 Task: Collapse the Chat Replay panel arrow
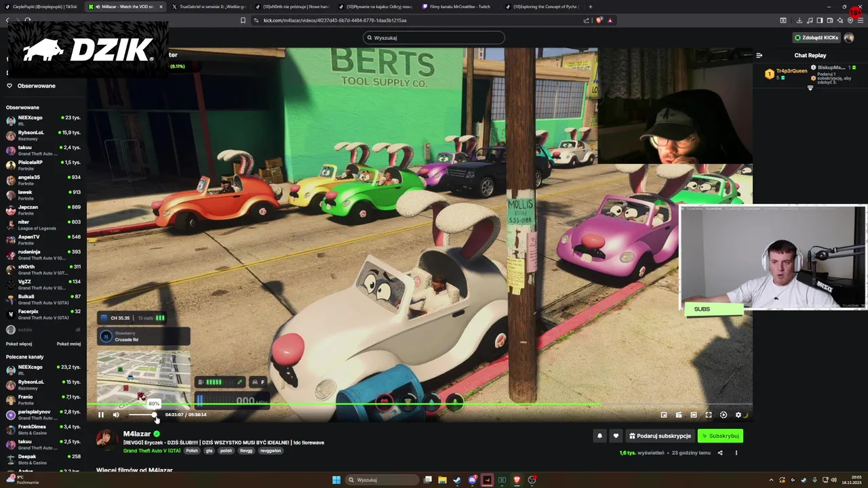[x=759, y=56]
